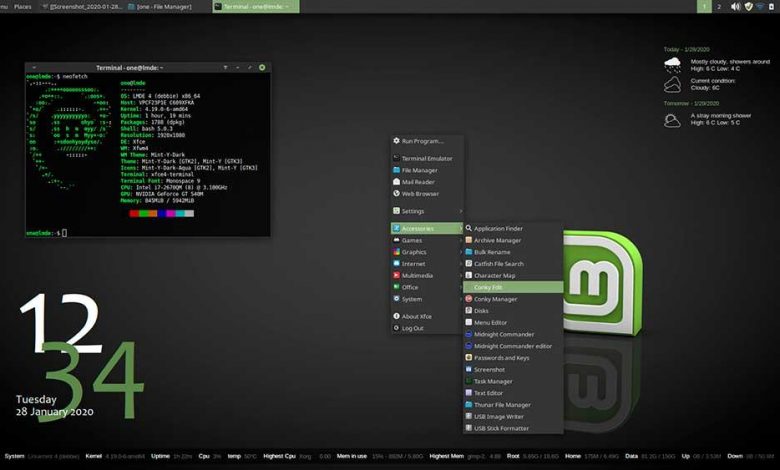Viewport: 780px width, 470px height.
Task: Select the highlighted Conky Edit entry
Action: (x=513, y=287)
